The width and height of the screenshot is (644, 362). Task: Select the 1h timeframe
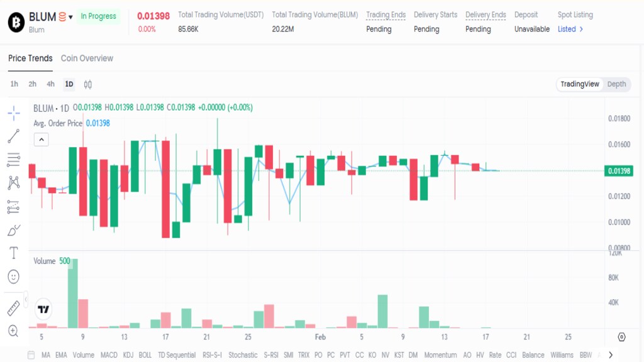coord(14,84)
